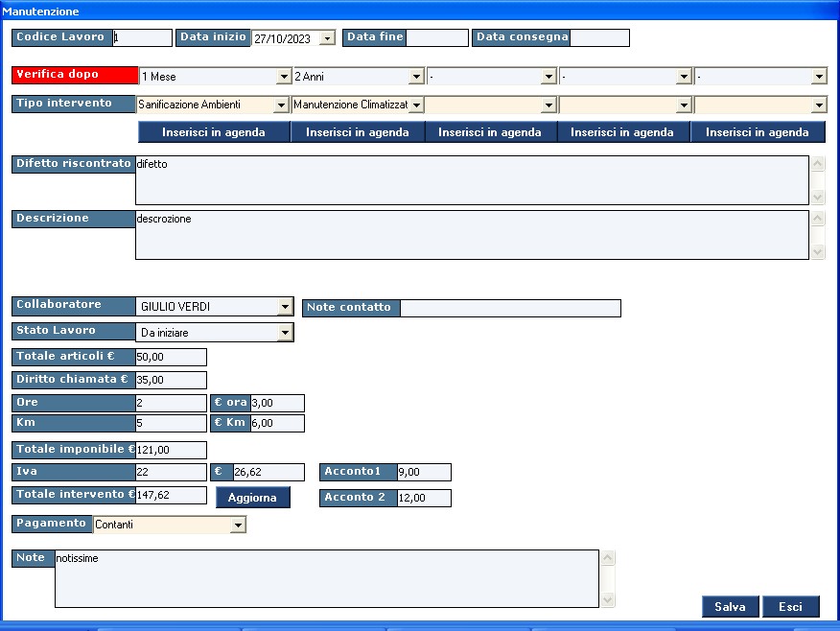Image resolution: width=840 pixels, height=631 pixels.
Task: Click the fourth Inserisci in agenda button
Action: tap(622, 132)
